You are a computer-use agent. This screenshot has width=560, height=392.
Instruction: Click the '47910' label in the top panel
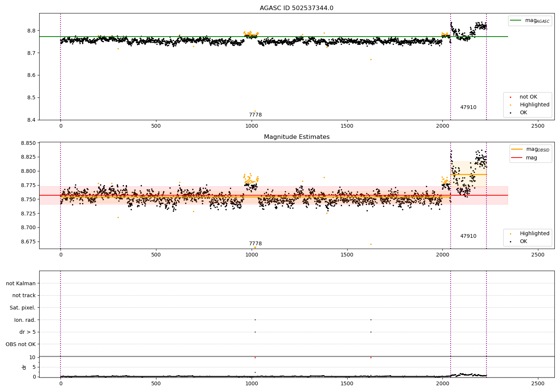(468, 108)
